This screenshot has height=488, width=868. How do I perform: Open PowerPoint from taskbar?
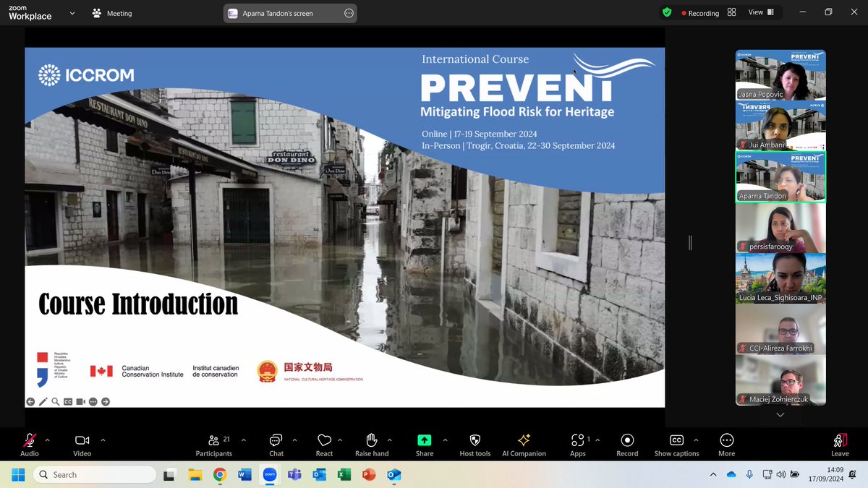point(369,475)
